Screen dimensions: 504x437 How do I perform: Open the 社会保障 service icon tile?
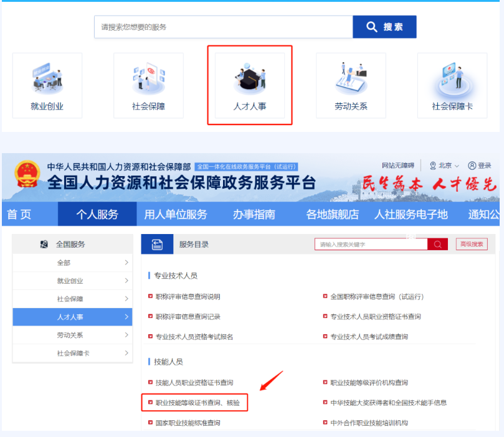[148, 79]
